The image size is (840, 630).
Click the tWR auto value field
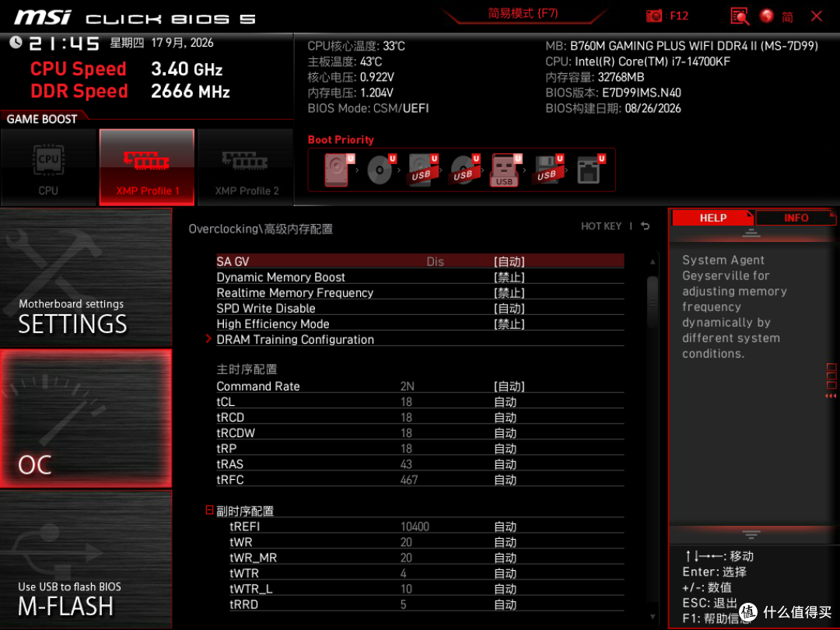tap(506, 542)
